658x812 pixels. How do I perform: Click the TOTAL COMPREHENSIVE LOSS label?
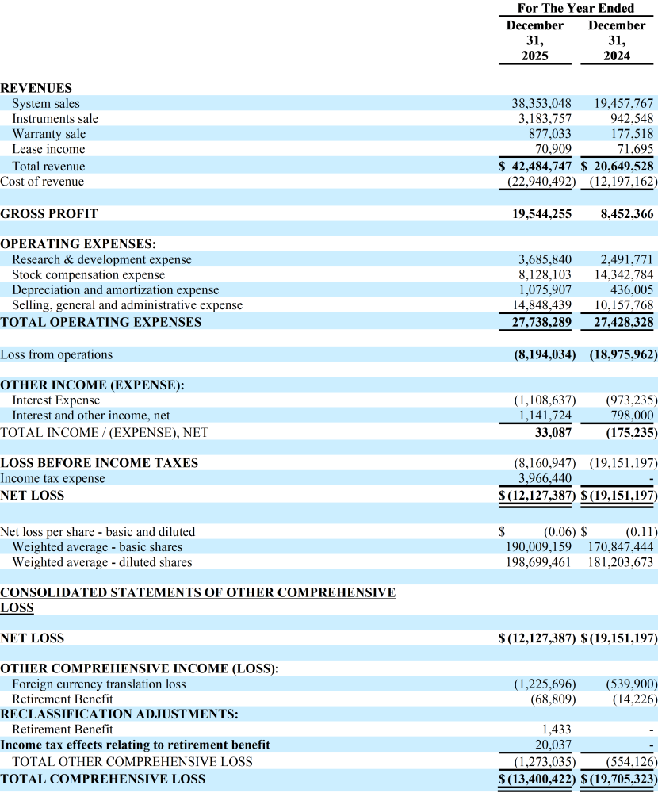102,779
